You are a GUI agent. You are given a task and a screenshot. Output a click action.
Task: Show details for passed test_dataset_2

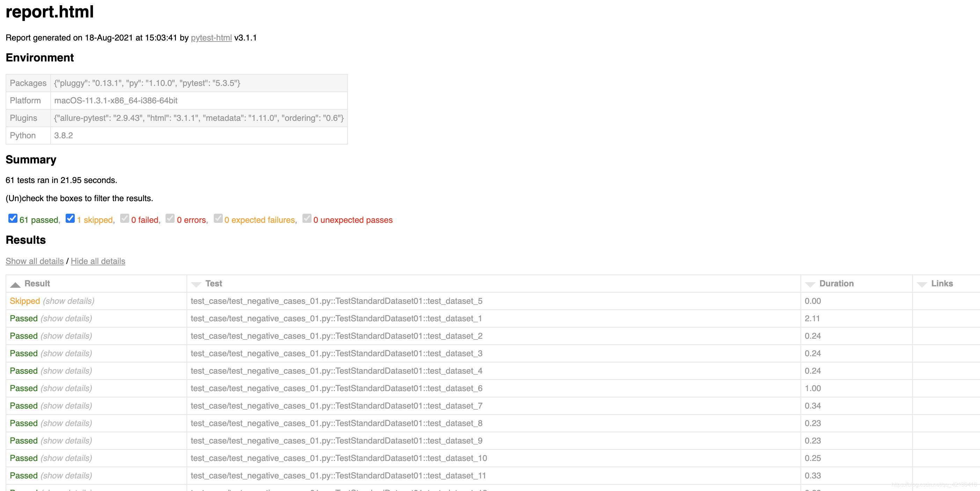click(x=65, y=336)
